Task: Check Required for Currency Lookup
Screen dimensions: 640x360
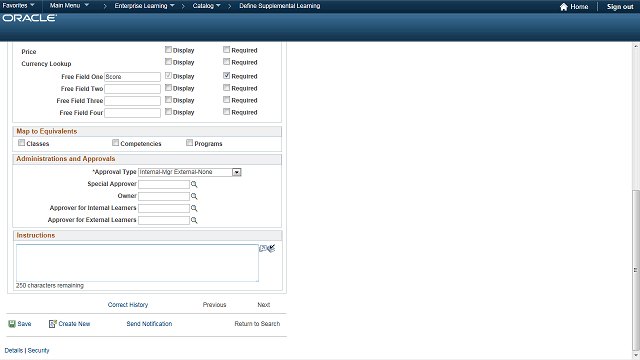Action: coord(227,62)
